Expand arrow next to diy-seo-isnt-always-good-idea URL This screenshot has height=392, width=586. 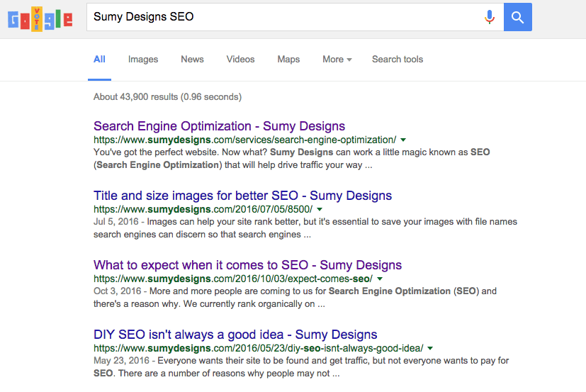coord(430,348)
